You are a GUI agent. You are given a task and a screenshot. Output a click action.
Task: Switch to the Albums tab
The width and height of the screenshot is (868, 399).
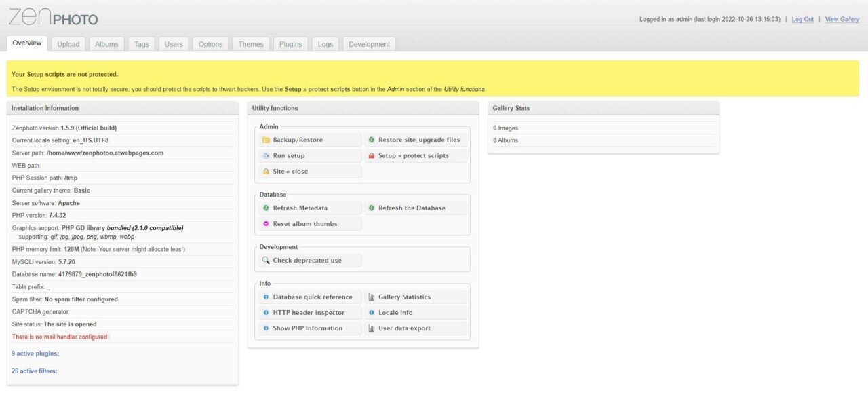pos(106,43)
